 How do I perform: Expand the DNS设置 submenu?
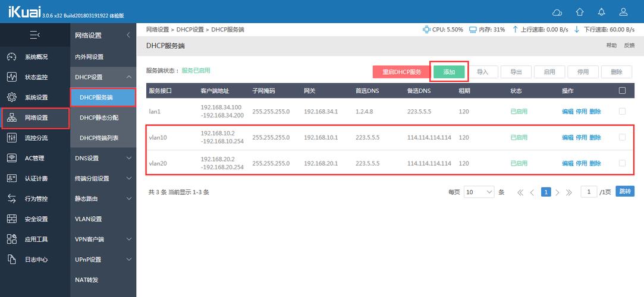click(x=129, y=159)
